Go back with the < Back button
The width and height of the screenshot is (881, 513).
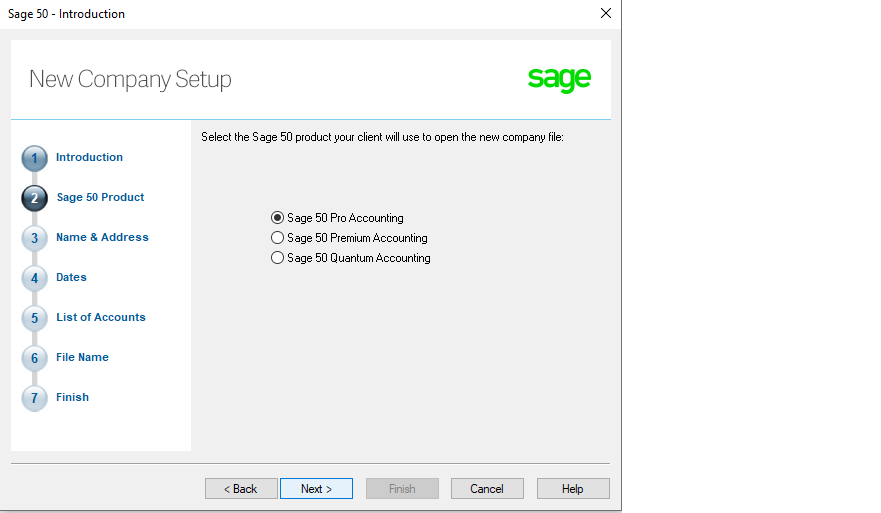[241, 489]
